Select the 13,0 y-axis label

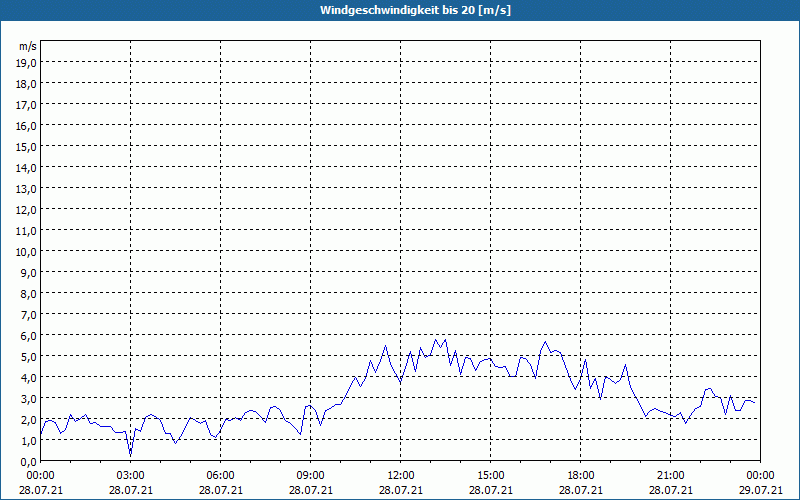tap(27, 189)
